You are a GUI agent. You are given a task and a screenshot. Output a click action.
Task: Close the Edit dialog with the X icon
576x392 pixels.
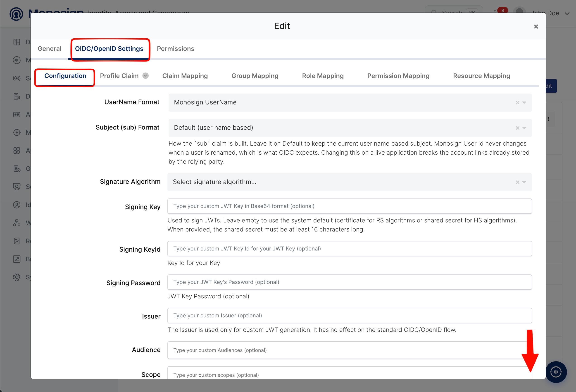pyautogui.click(x=536, y=26)
